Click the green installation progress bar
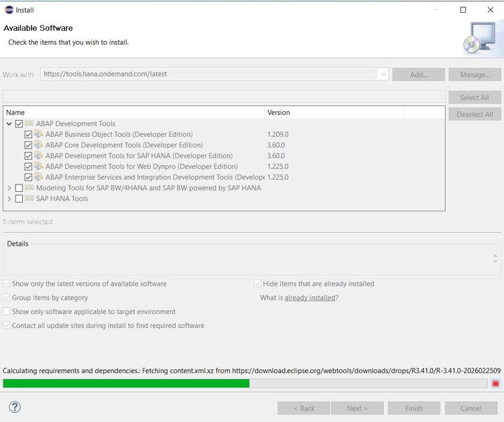 coord(245,383)
